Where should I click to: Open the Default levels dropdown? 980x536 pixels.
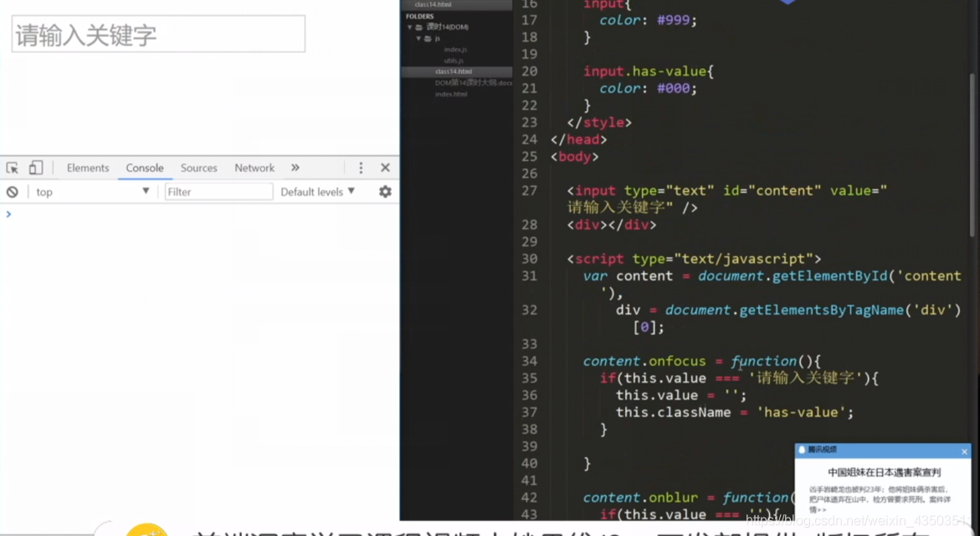pyautogui.click(x=317, y=192)
